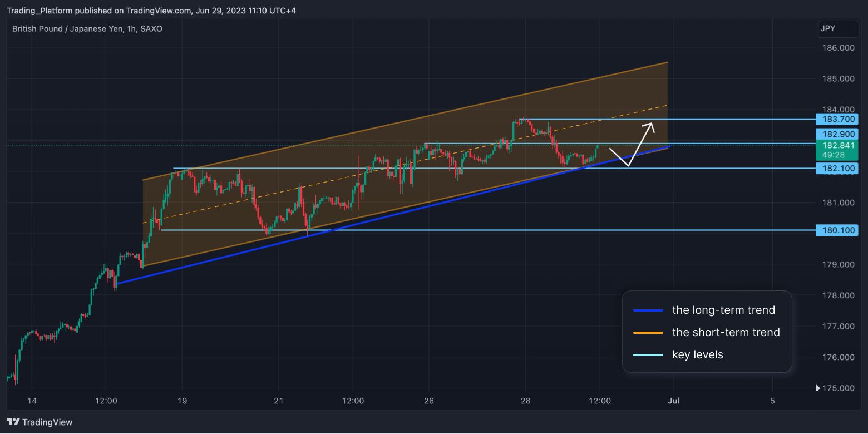Click the current price tag 182.841
Image resolution: width=868 pixels, height=434 pixels.
837,145
